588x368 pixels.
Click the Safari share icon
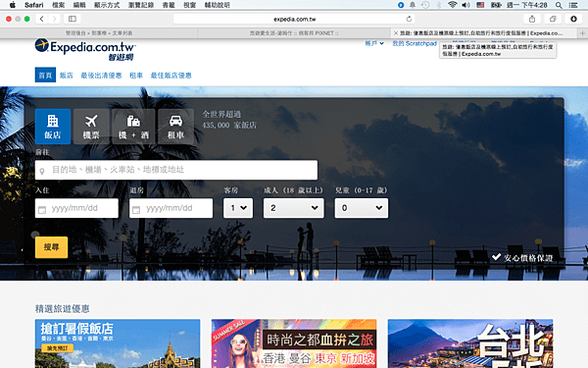(532, 19)
